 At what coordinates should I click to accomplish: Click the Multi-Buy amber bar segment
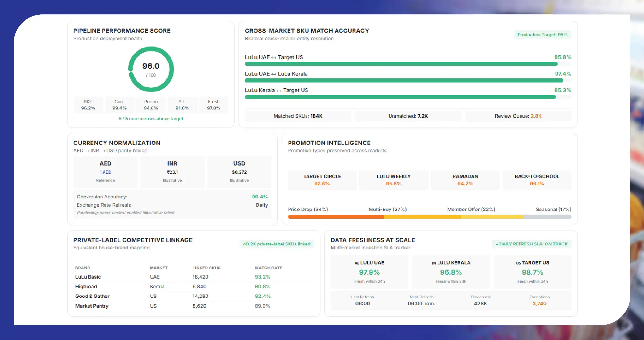[x=422, y=217]
